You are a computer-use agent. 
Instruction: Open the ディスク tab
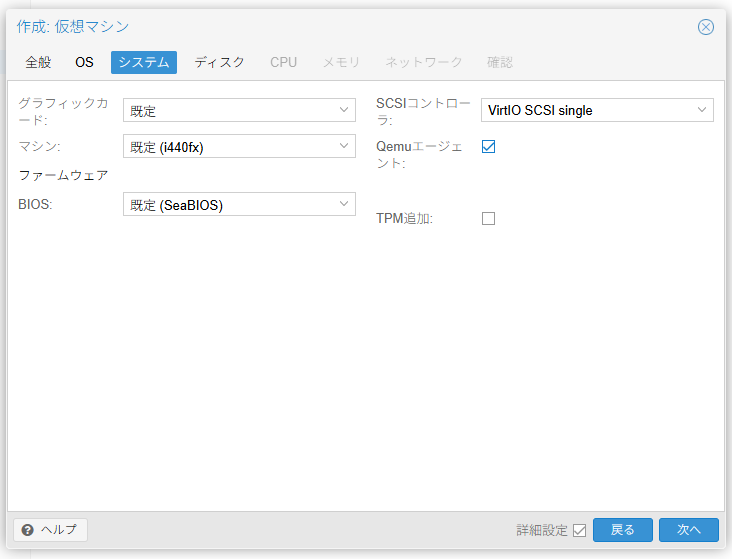coord(219,62)
